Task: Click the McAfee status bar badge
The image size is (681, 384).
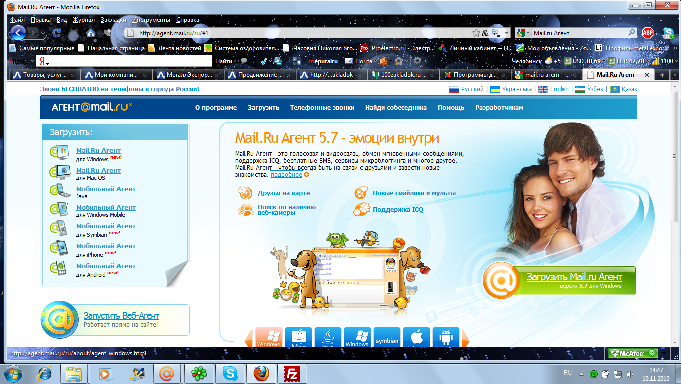Action: [x=632, y=353]
